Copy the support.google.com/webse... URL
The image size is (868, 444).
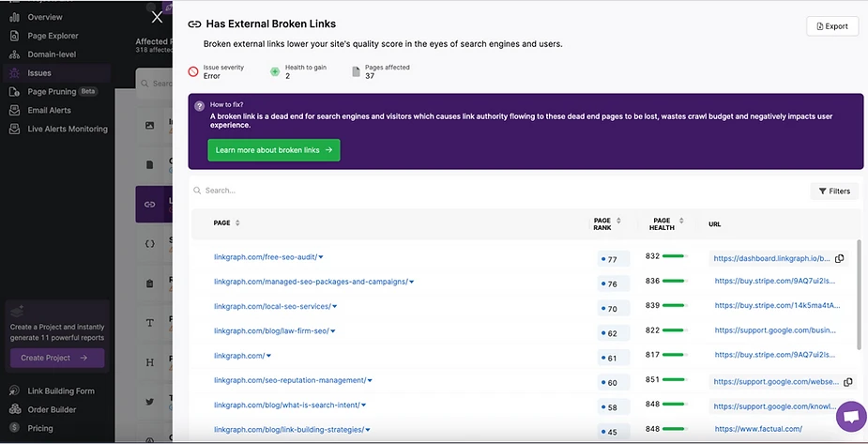pos(848,382)
